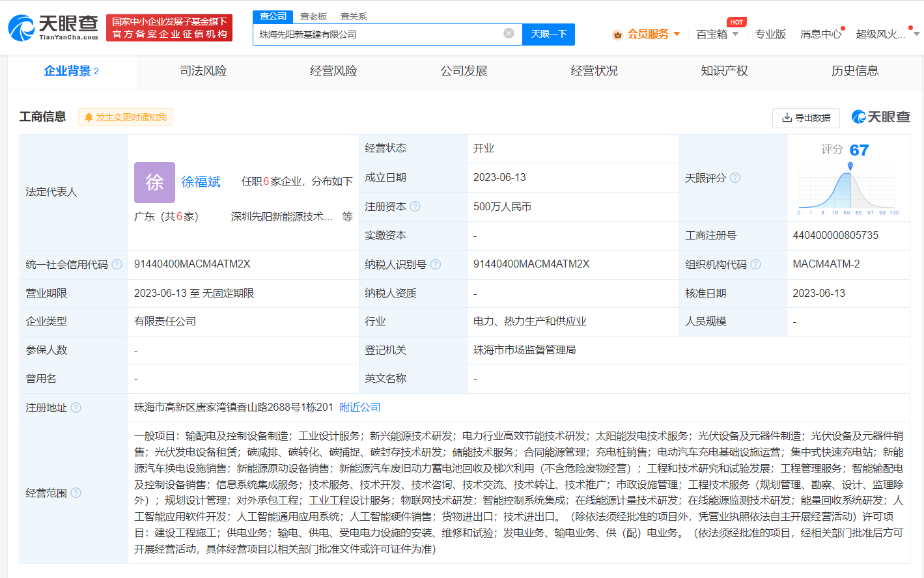Click the HOT badge above 百宝箱

(x=736, y=22)
